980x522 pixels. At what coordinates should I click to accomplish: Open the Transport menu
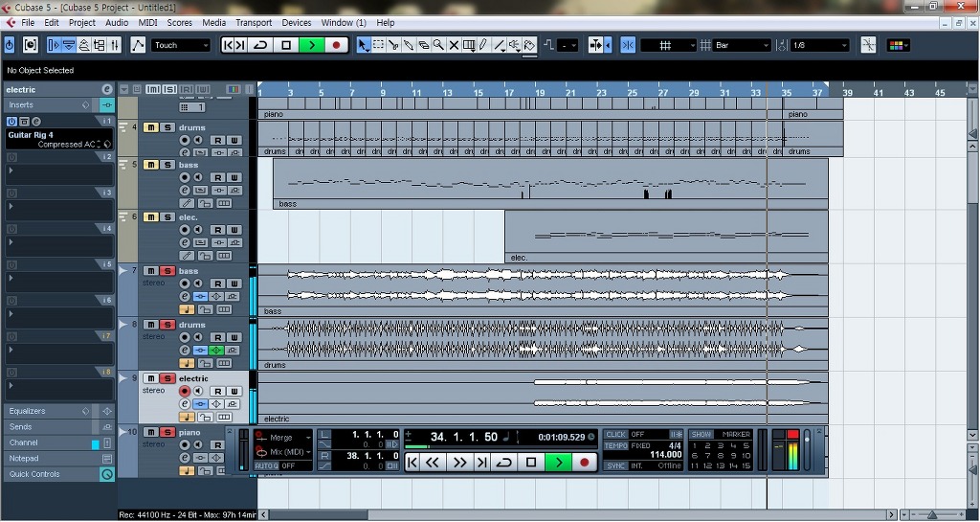(253, 22)
